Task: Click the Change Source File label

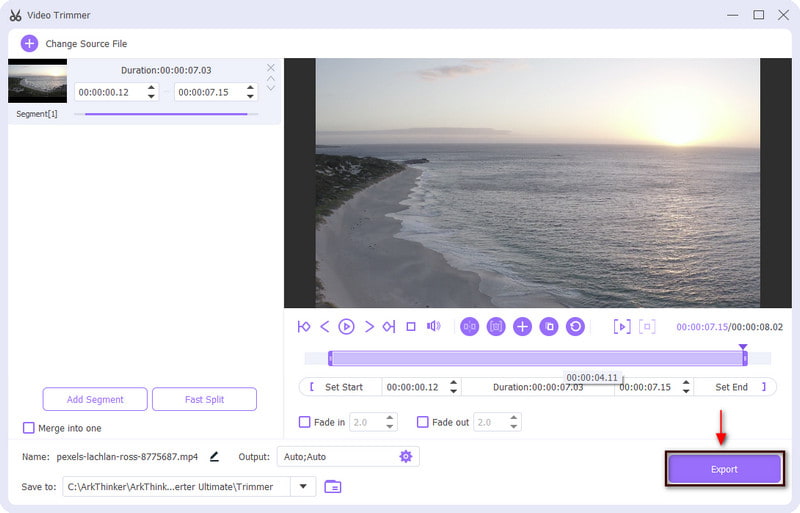Action: pos(86,44)
